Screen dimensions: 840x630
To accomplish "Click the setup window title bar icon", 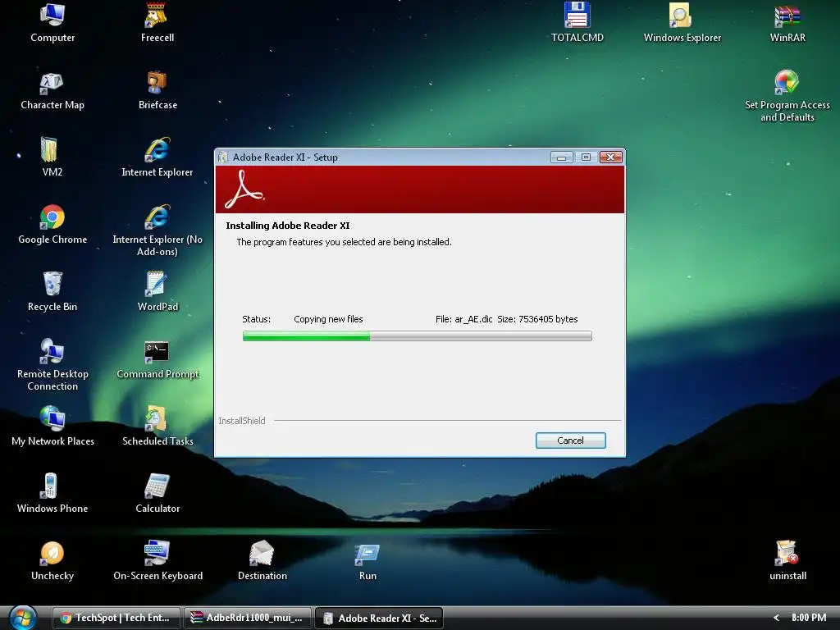I will (223, 157).
